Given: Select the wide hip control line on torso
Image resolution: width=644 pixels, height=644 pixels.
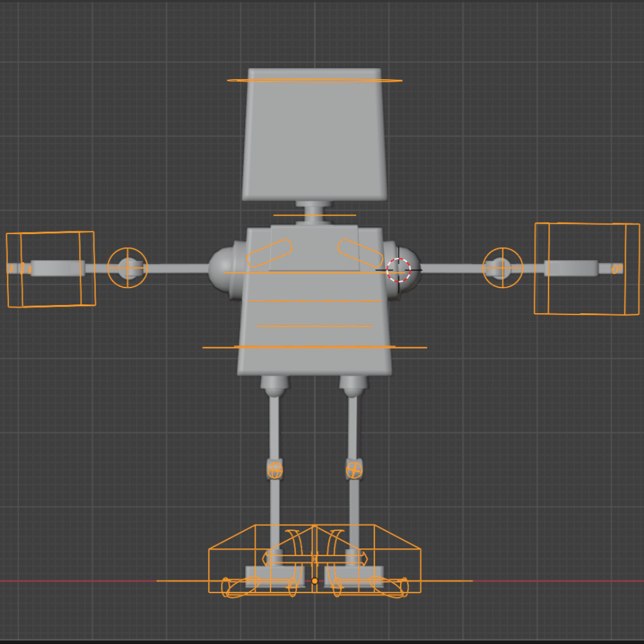Looking at the screenshot, I should (314, 347).
